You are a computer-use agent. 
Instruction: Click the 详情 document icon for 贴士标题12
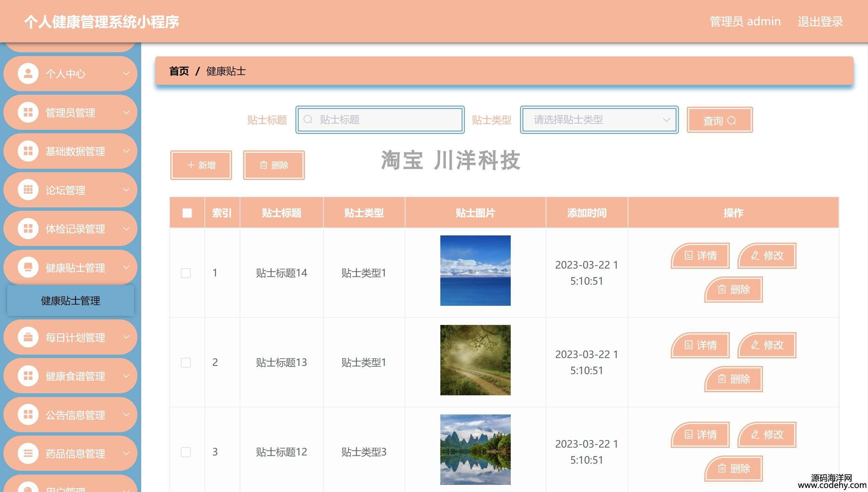tap(689, 435)
